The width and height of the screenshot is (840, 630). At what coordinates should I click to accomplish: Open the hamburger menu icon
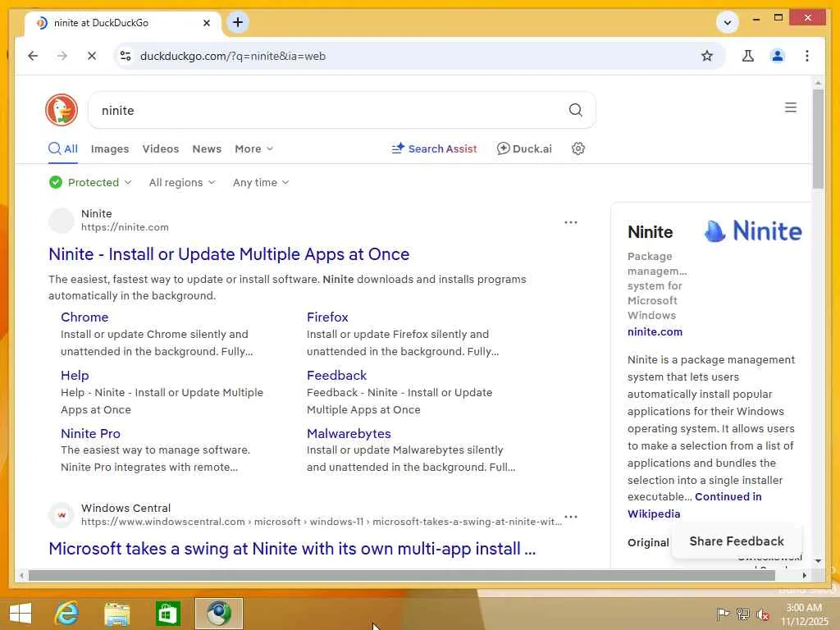pyautogui.click(x=791, y=107)
